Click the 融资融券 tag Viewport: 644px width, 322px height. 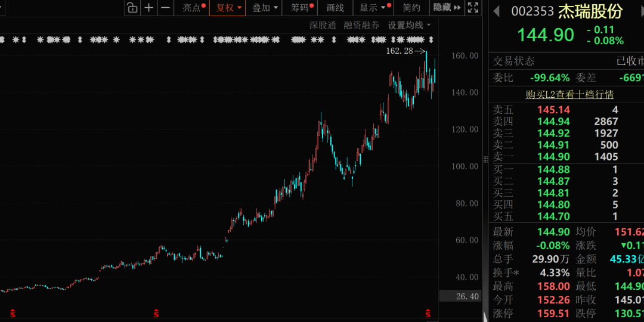362,25
